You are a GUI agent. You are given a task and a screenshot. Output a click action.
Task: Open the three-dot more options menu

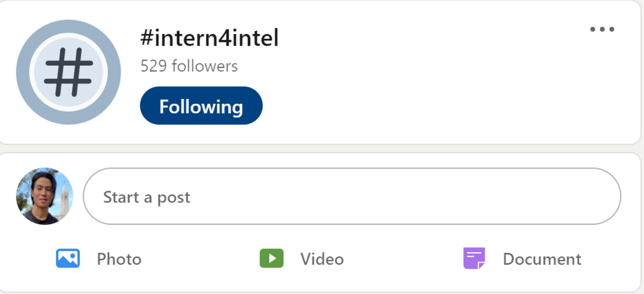[x=602, y=29]
